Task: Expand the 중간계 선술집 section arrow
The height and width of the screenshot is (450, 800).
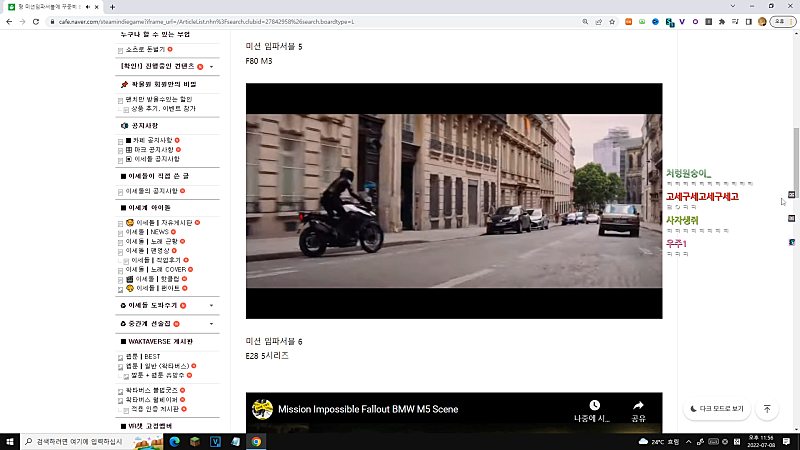Action: click(x=211, y=324)
